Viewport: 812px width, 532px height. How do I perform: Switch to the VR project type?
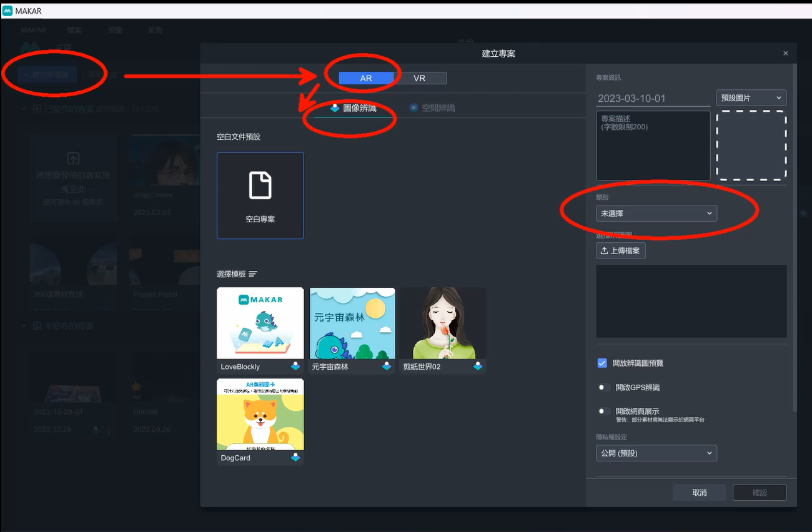click(420, 79)
